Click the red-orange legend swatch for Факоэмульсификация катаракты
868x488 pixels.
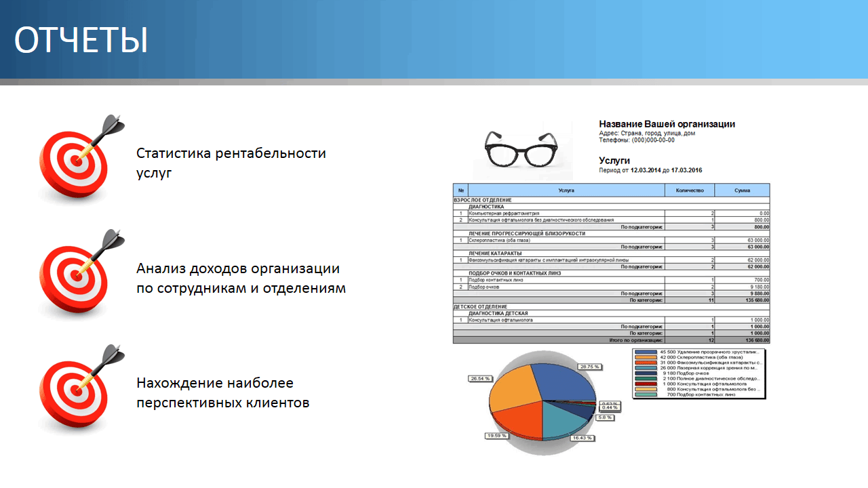pos(646,363)
